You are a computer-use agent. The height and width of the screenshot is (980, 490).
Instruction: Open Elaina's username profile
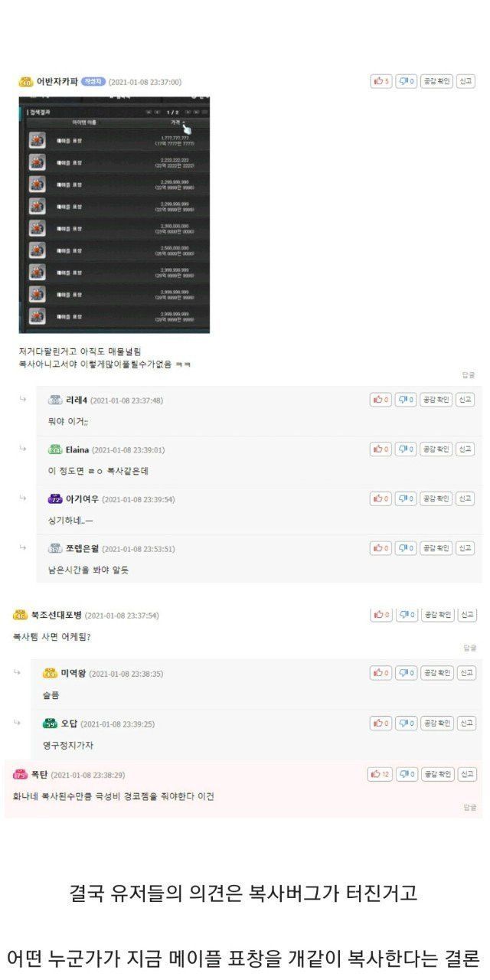77,449
